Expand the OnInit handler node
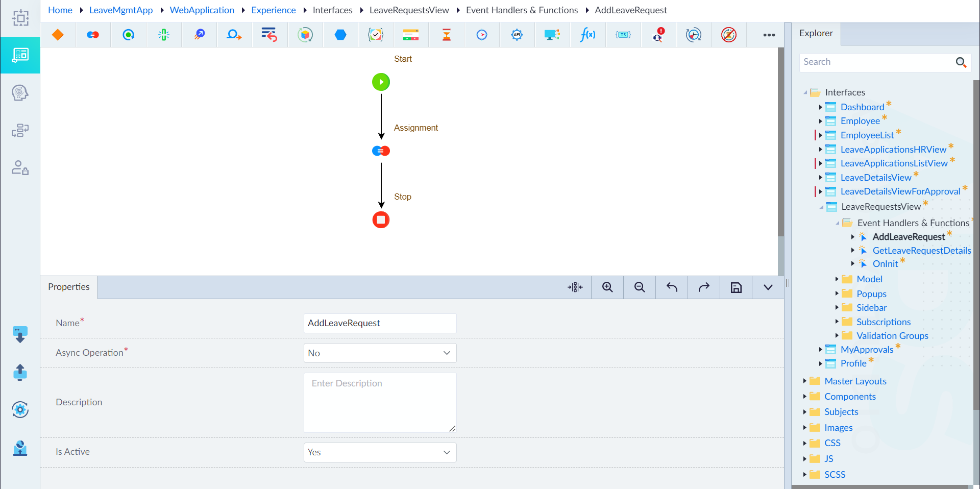This screenshot has width=980, height=489. 852,264
